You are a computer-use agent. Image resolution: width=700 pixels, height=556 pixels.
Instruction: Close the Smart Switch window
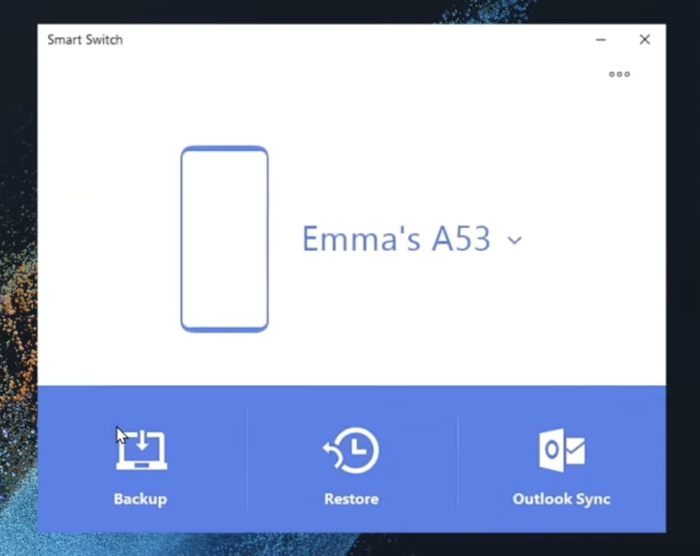(x=645, y=39)
